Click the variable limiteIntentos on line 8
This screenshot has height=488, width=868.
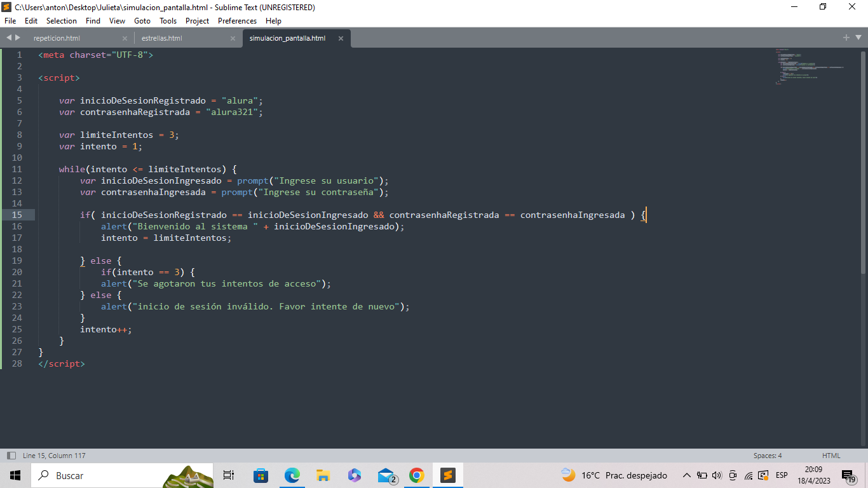click(117, 135)
